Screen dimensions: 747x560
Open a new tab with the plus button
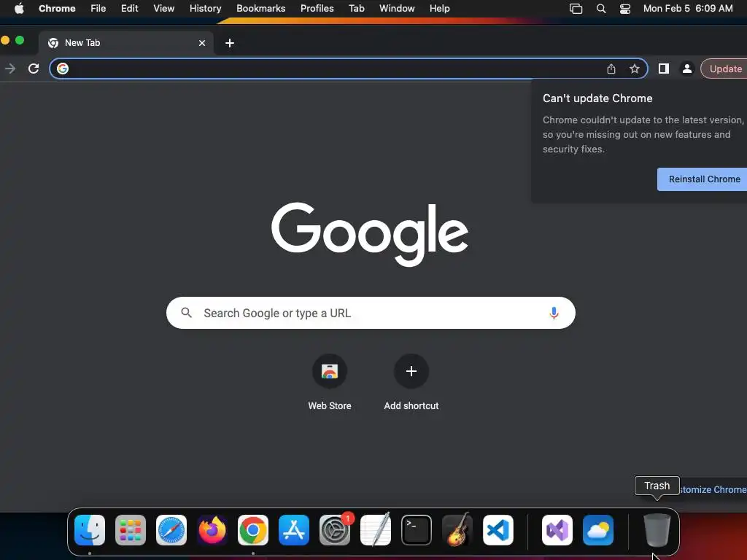(x=230, y=43)
